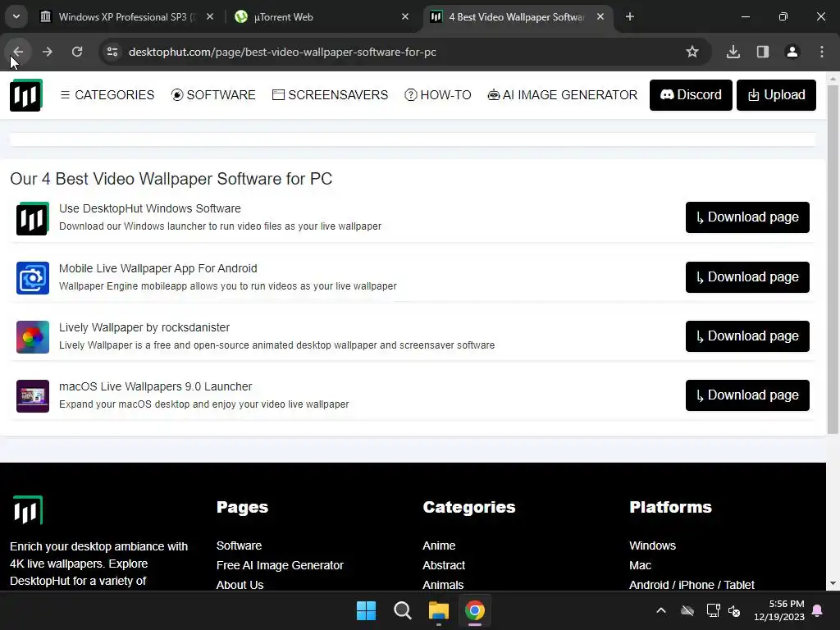840x630 pixels.
Task: Open taskbar Search icon
Action: pyautogui.click(x=402, y=610)
